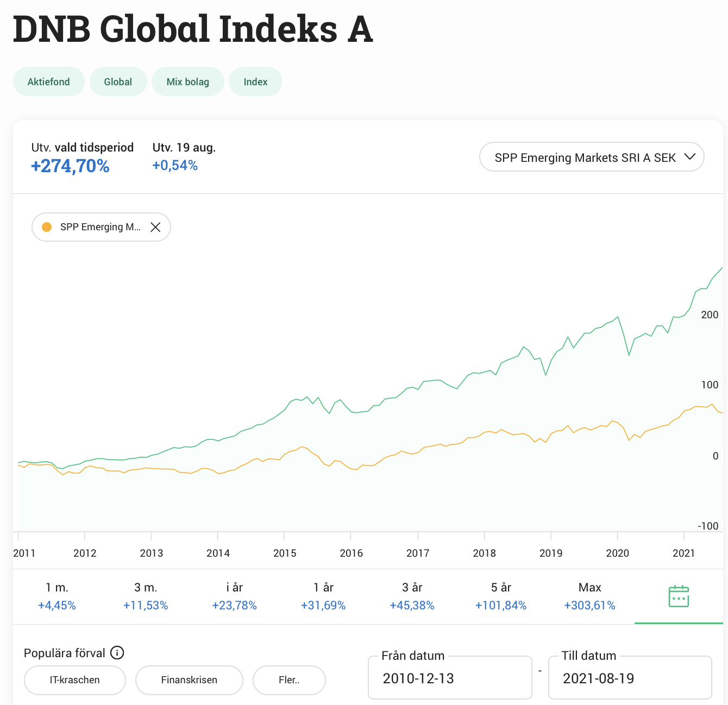Select the Mix bolag tag
Viewport: 728px width, 705px height.
coord(188,81)
